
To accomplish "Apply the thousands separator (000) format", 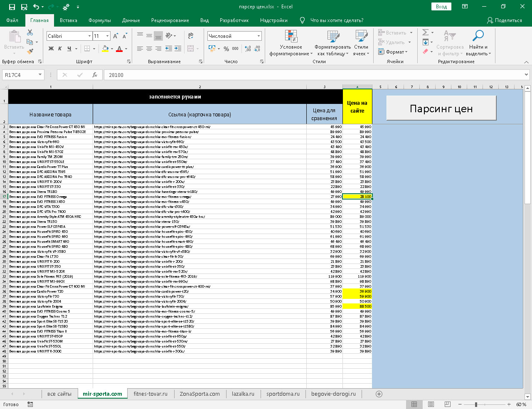I will [x=235, y=49].
